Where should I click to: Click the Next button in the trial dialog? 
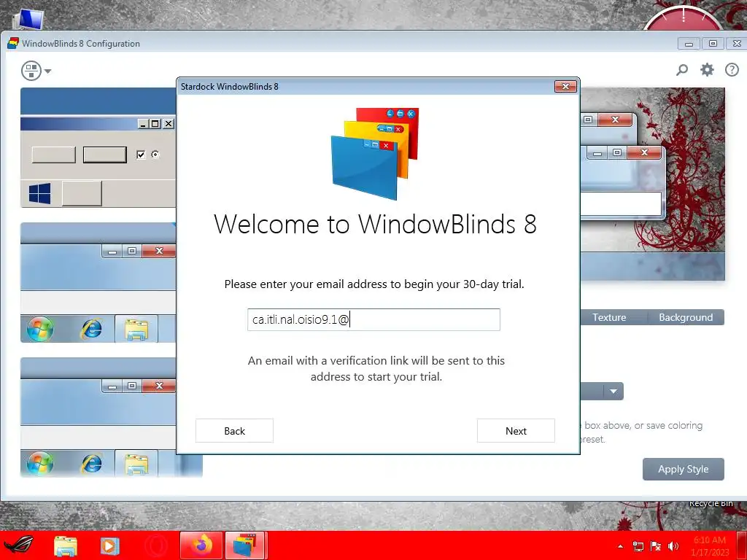point(516,431)
